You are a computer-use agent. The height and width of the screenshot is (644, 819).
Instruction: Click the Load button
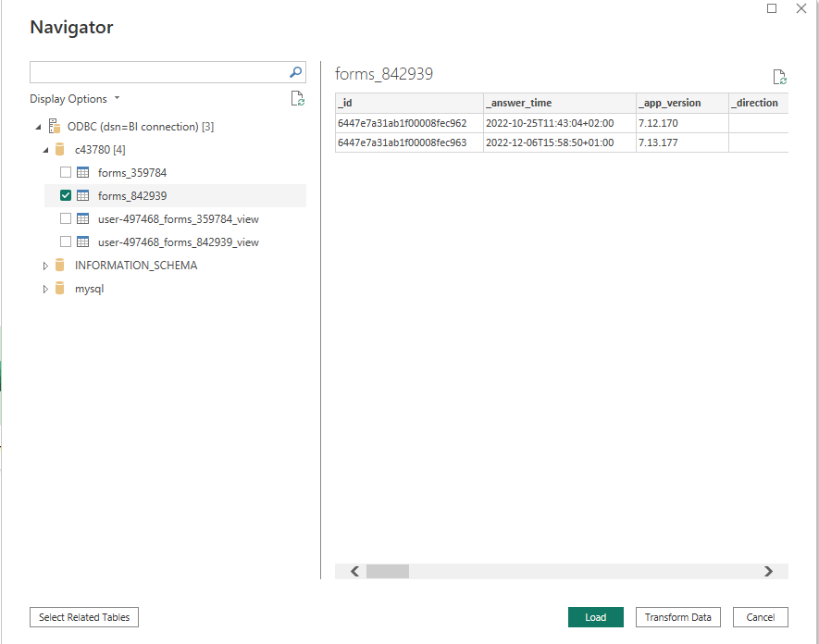coord(595,617)
